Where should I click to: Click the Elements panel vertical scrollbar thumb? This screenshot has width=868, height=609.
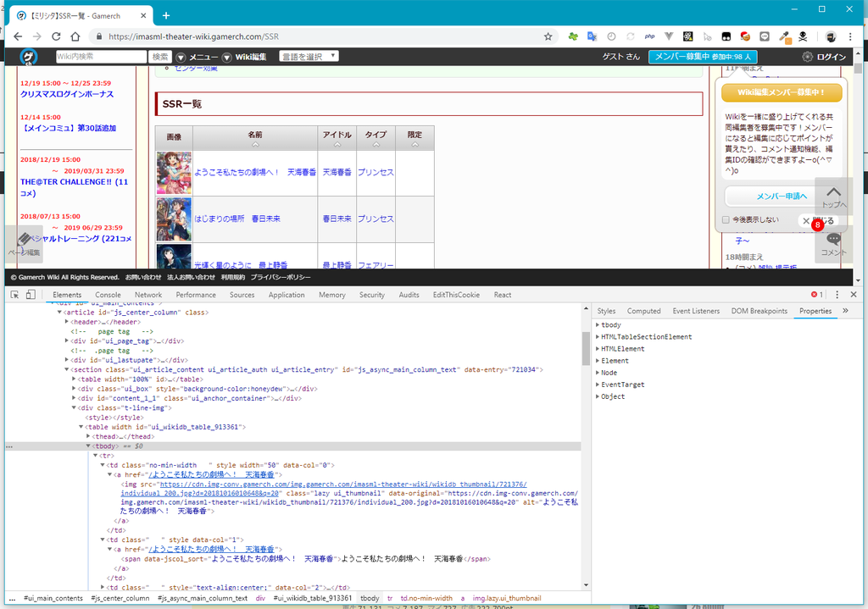coord(586,348)
